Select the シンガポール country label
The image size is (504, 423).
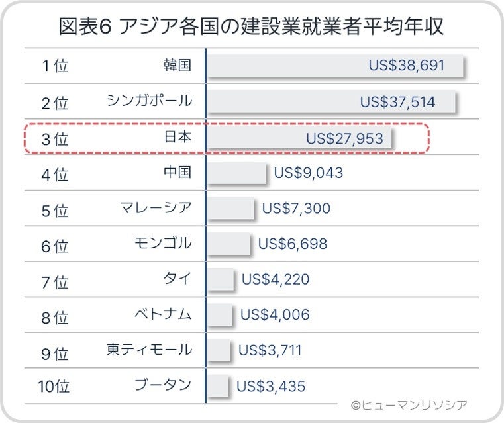(x=149, y=101)
